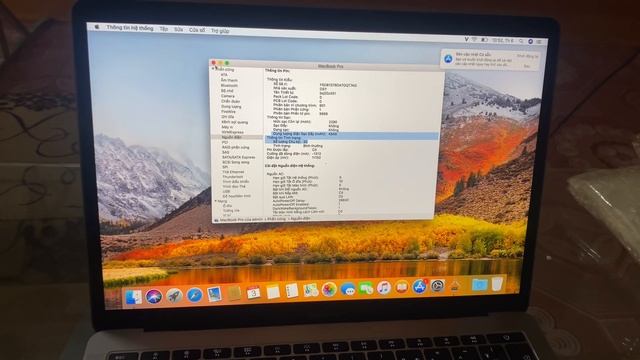Open the Apple menu
Image resolution: width=640 pixels, height=360 pixels.
97,27
